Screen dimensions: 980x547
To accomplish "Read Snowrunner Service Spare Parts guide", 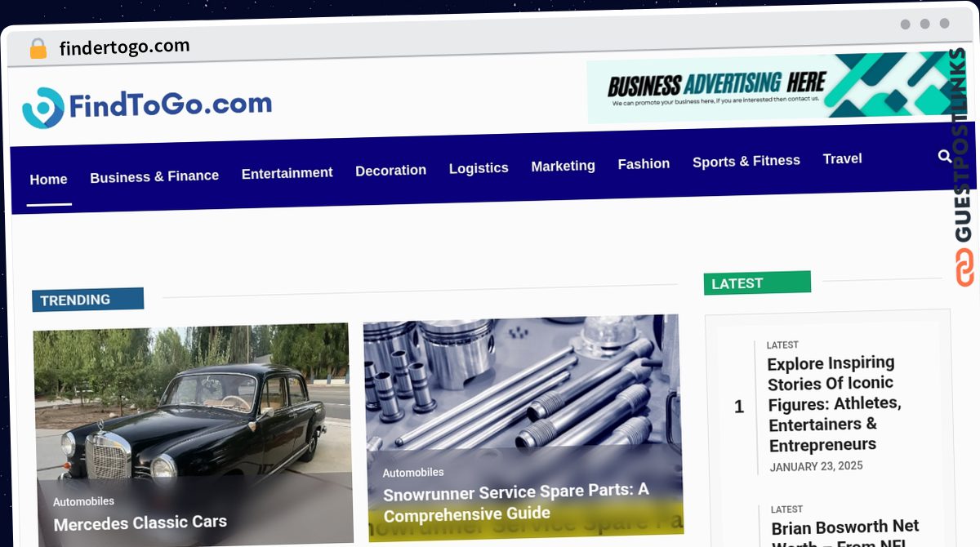I will (516, 503).
